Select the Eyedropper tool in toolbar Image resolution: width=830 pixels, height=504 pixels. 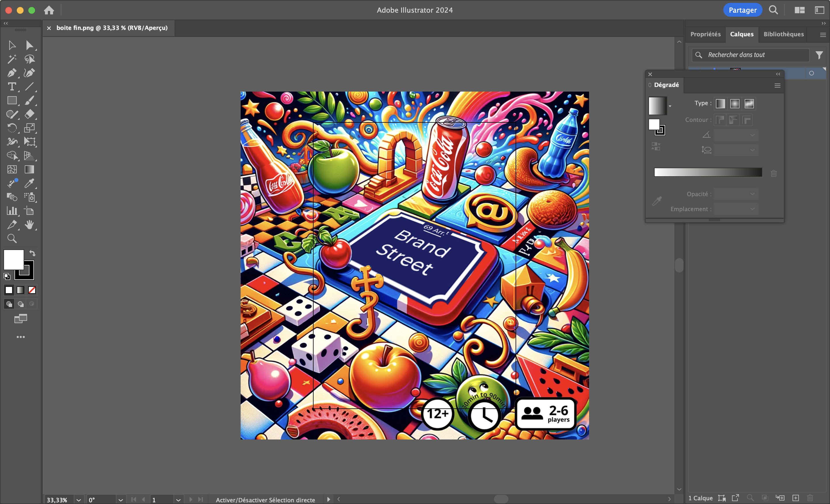pos(29,183)
